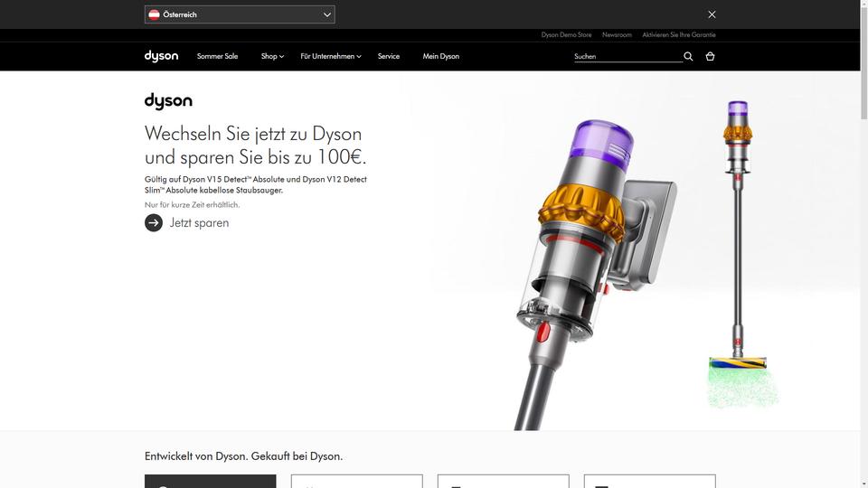The image size is (868, 488).
Task: Expand the Für Unternehmen menu
Action: (331, 56)
